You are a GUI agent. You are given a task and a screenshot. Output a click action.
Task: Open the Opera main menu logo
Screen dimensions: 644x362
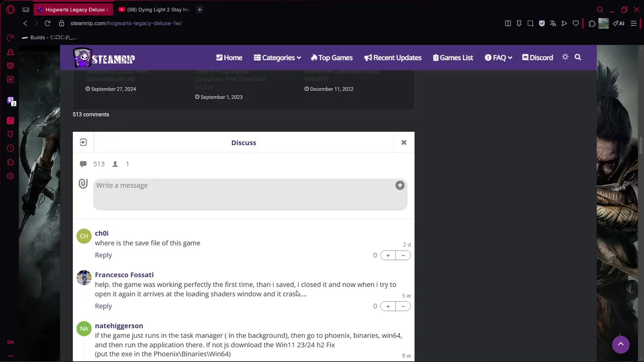11,10
